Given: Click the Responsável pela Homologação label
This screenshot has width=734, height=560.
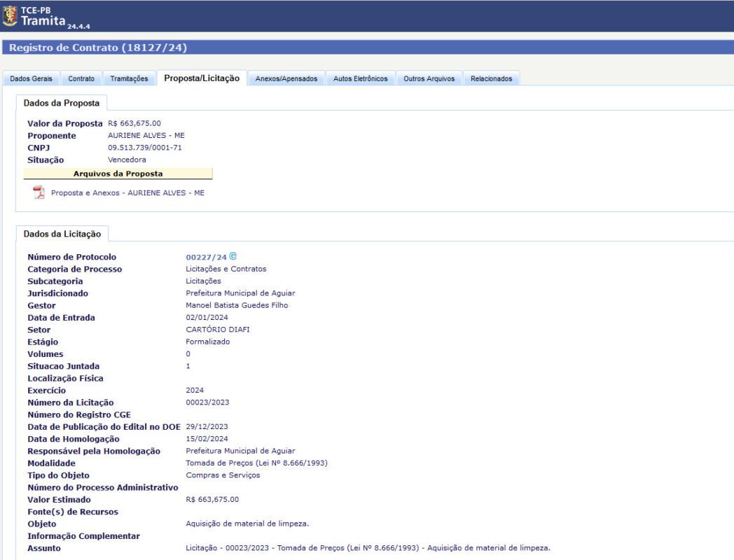Looking at the screenshot, I should pyautogui.click(x=94, y=451).
